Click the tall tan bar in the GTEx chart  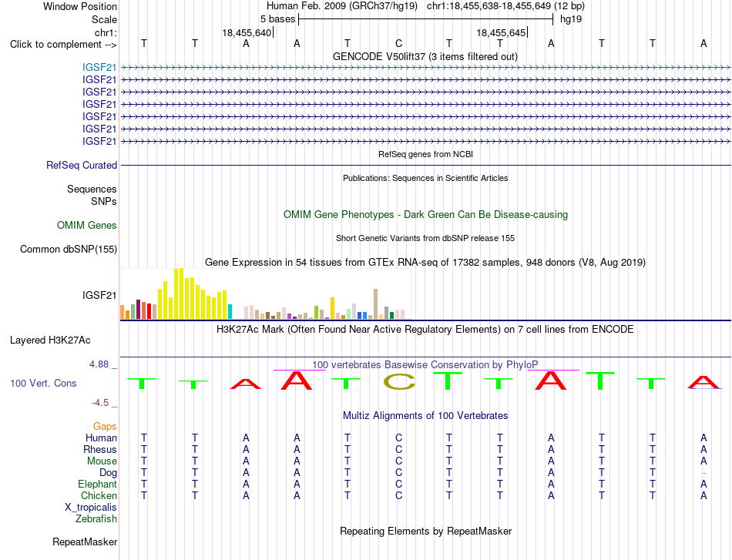click(x=375, y=304)
